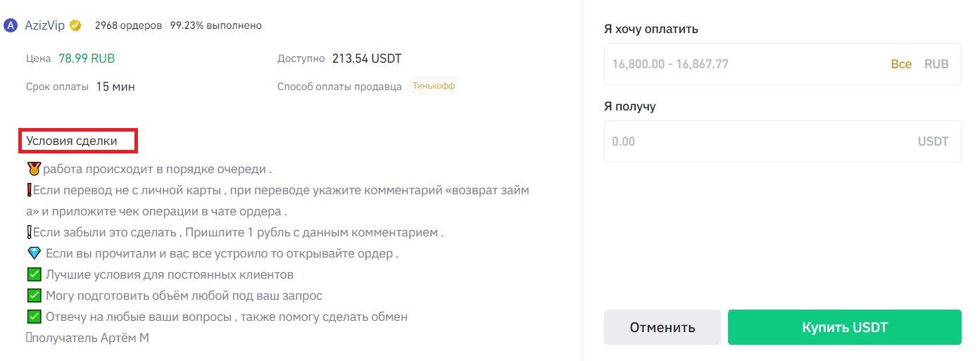Screen dimensions: 980x361
Task: Click the white exclamation mark emoji
Action: tap(29, 233)
